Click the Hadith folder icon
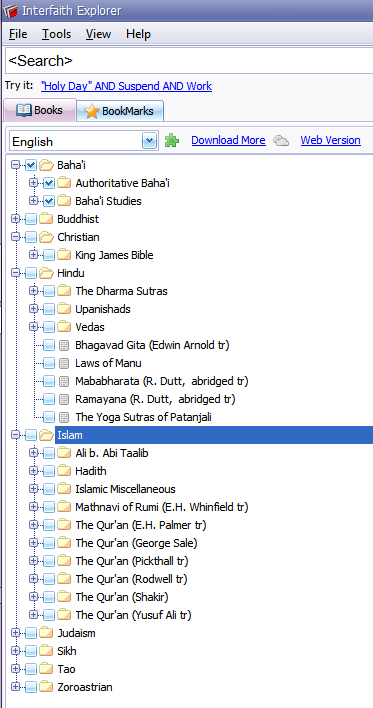The width and height of the screenshot is (373, 708). 64,471
